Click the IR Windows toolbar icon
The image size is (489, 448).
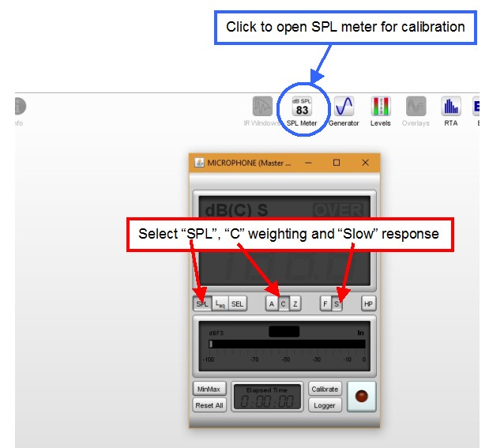261,111
